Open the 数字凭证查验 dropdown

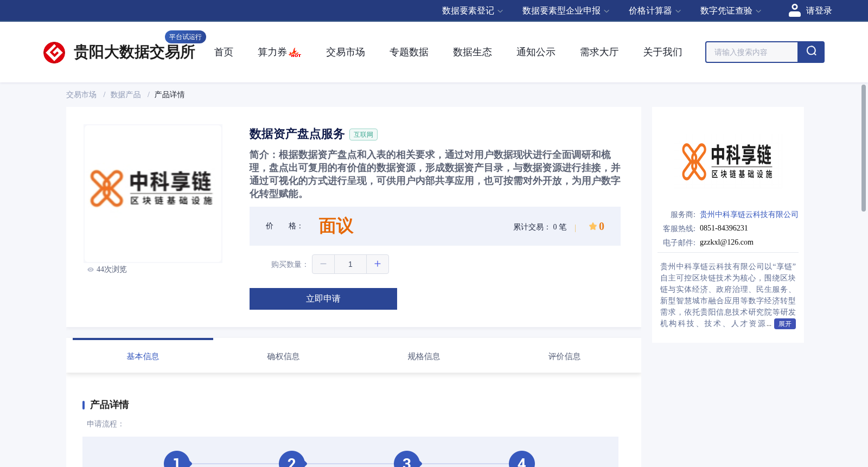pos(731,11)
